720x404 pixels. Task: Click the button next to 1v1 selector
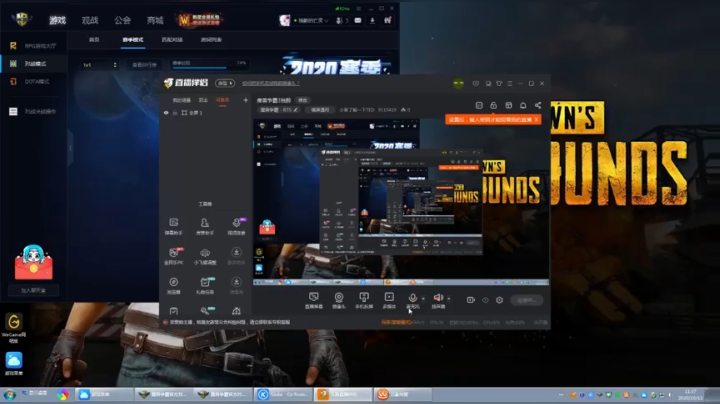[144, 65]
